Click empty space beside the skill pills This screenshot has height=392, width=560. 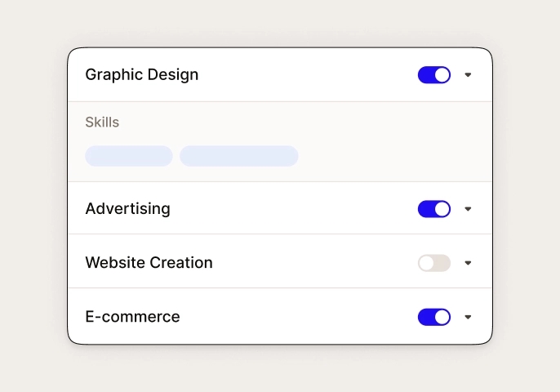(x=393, y=156)
